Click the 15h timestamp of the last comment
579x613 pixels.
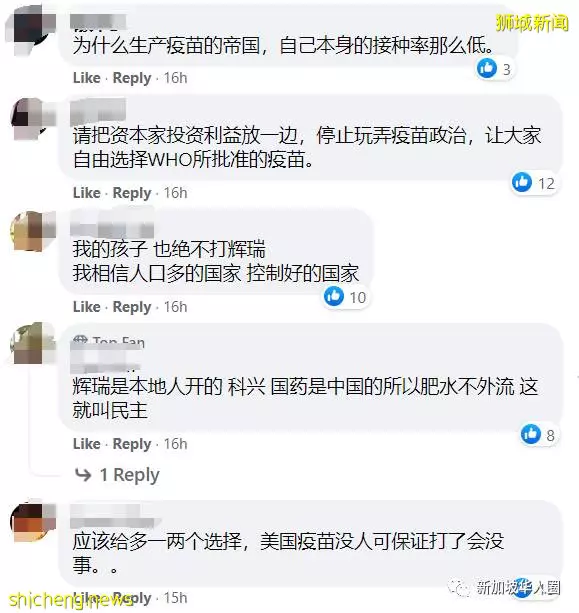[176, 598]
